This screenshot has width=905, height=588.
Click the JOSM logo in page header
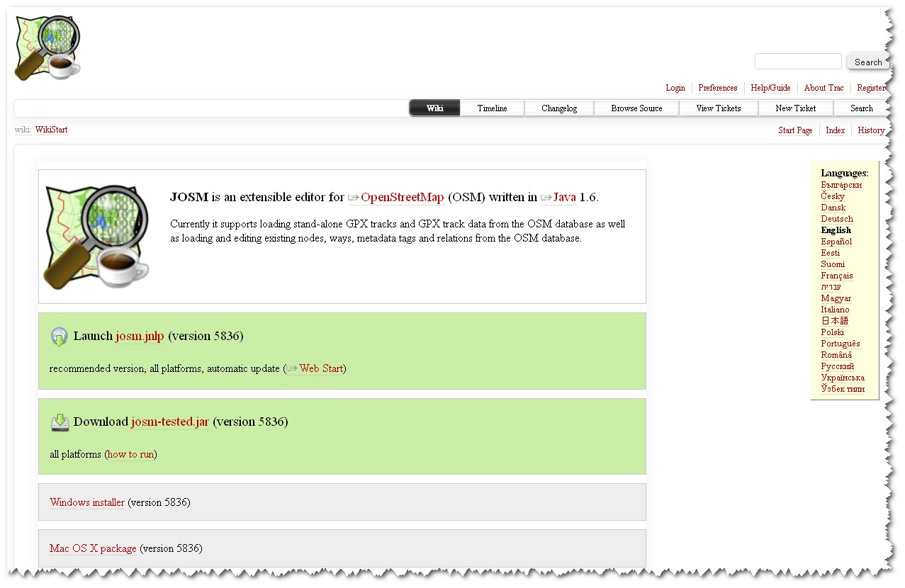click(x=47, y=47)
